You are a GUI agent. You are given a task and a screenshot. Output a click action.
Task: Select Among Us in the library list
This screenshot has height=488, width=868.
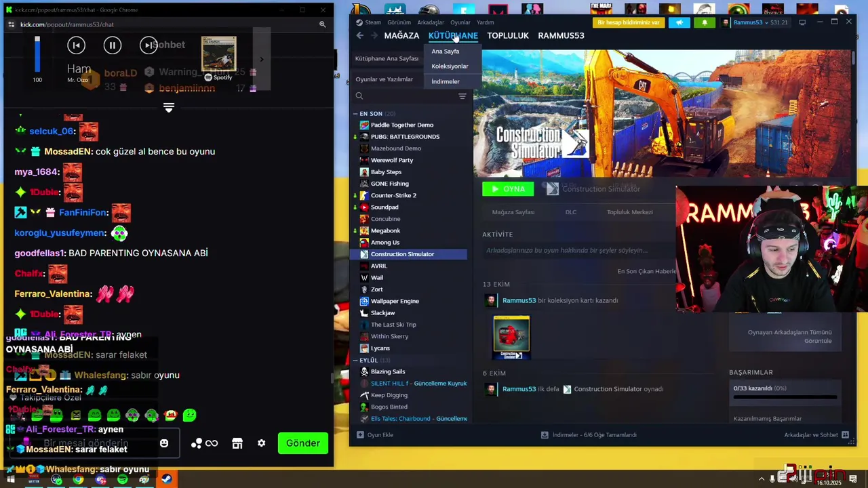385,243
